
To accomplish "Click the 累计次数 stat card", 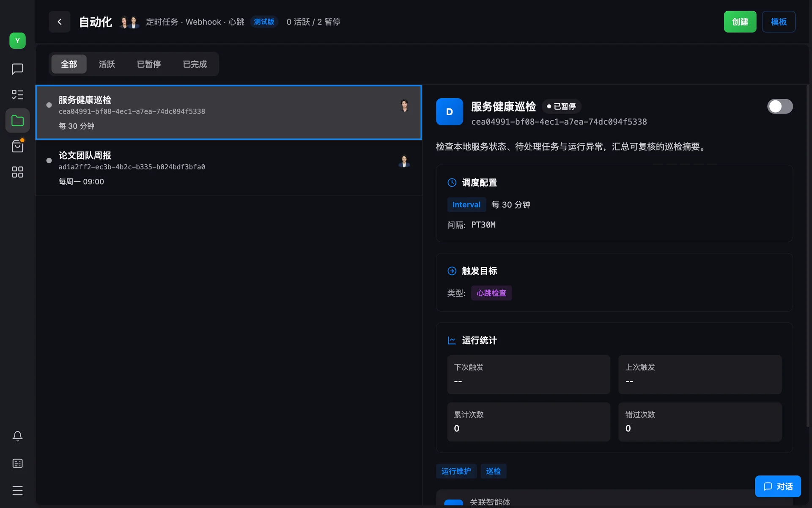I will click(529, 422).
